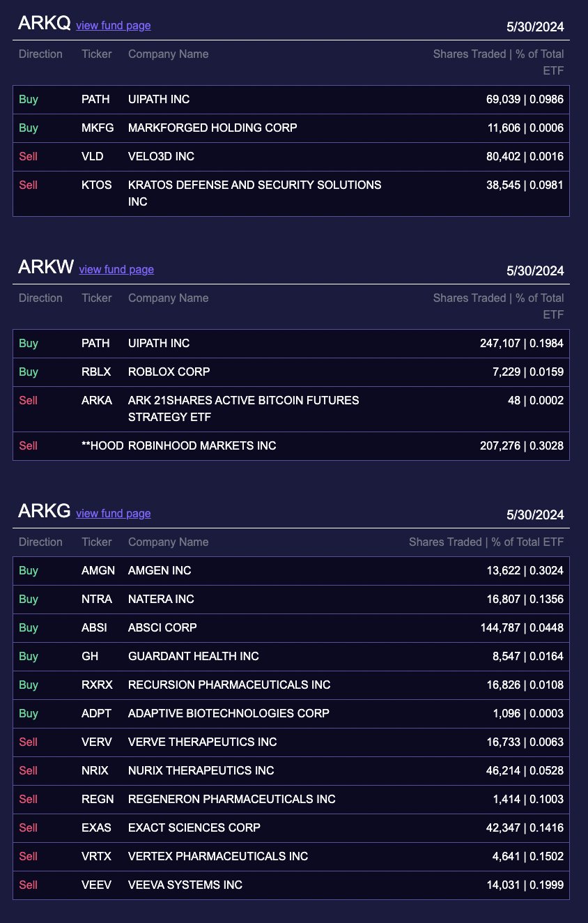Click the **HOOD Robinhood Markets row
This screenshot has width=588, height=923.
coord(291,446)
